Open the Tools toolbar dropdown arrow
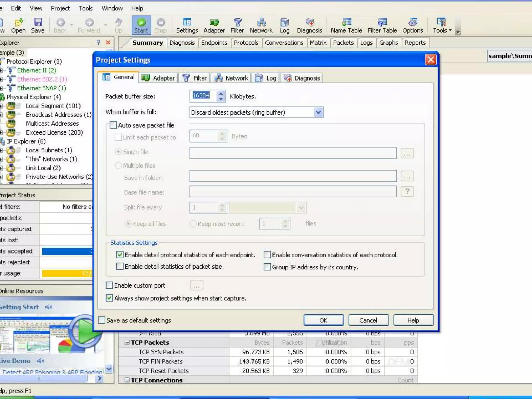532x399 pixels. point(450,30)
